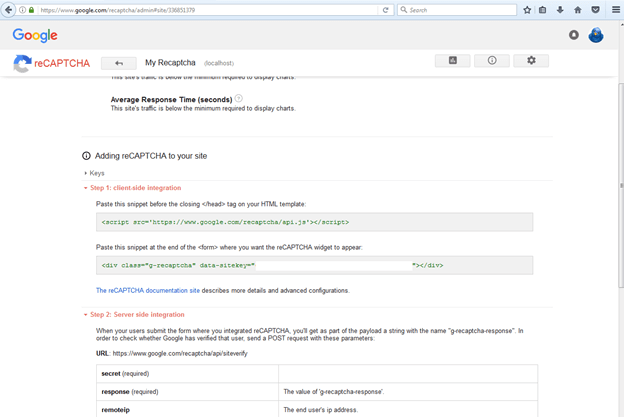This screenshot has height=417, width=624.
Task: Show help for Average Response Time
Action: 239,98
